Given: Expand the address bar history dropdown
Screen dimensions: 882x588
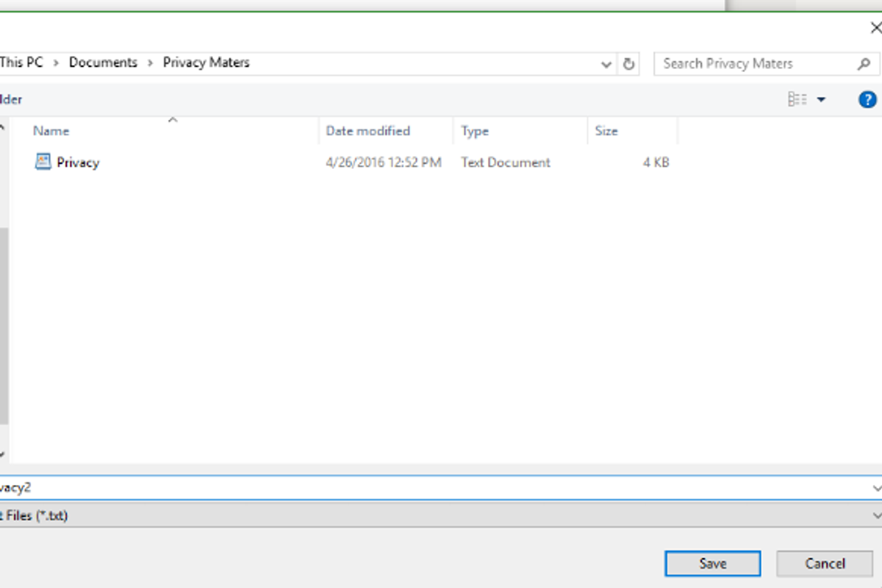Looking at the screenshot, I should (x=606, y=64).
